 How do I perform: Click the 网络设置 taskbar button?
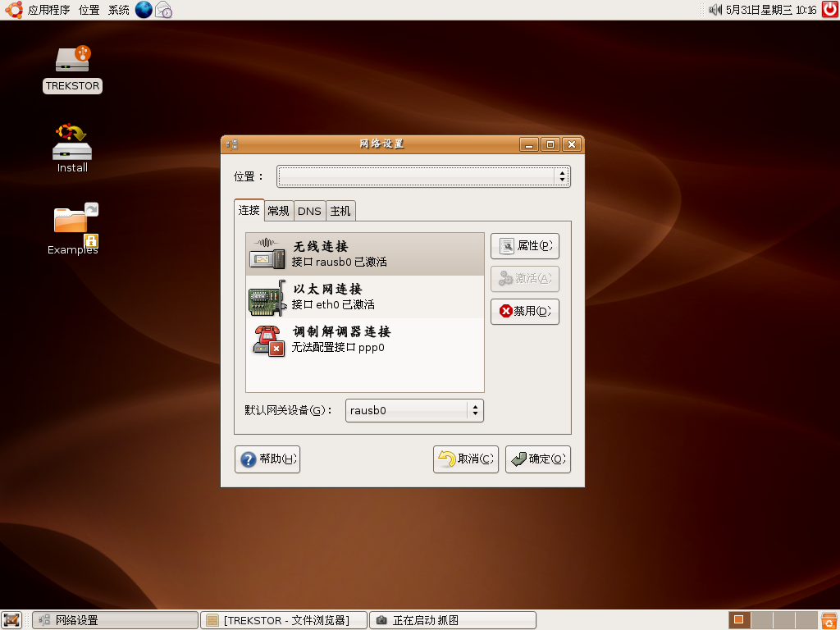click(x=115, y=620)
